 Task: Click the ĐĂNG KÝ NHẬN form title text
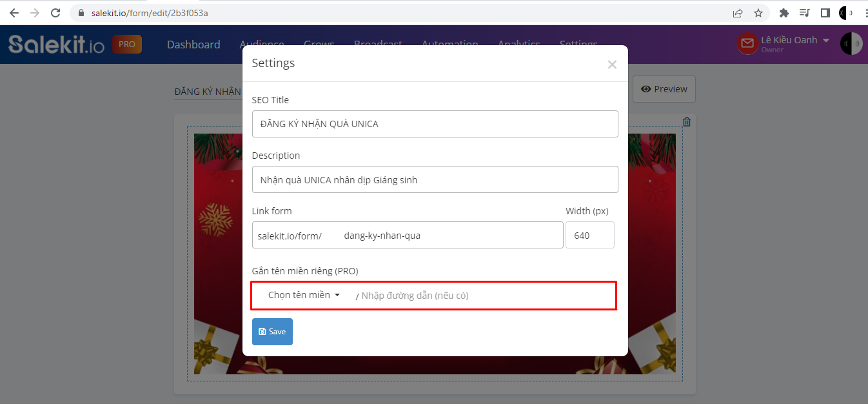point(208,92)
